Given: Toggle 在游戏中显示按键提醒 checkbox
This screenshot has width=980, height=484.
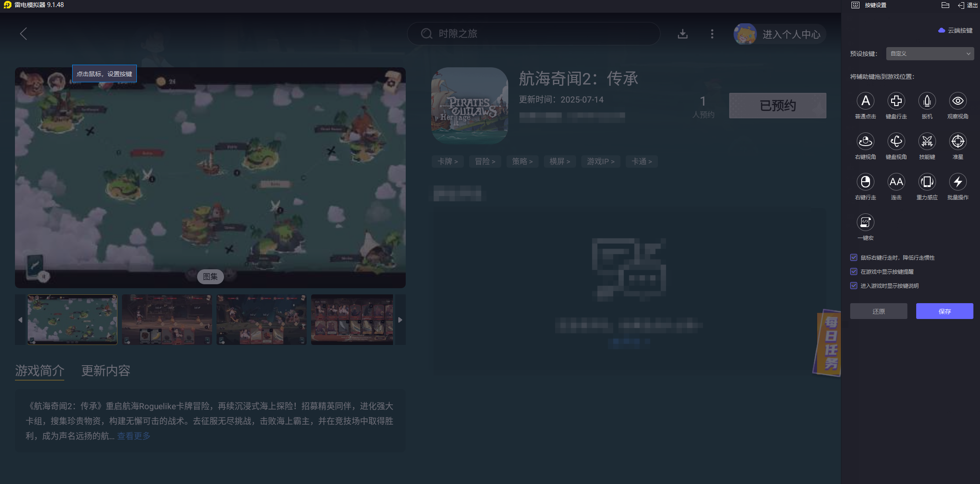Looking at the screenshot, I should (x=854, y=271).
